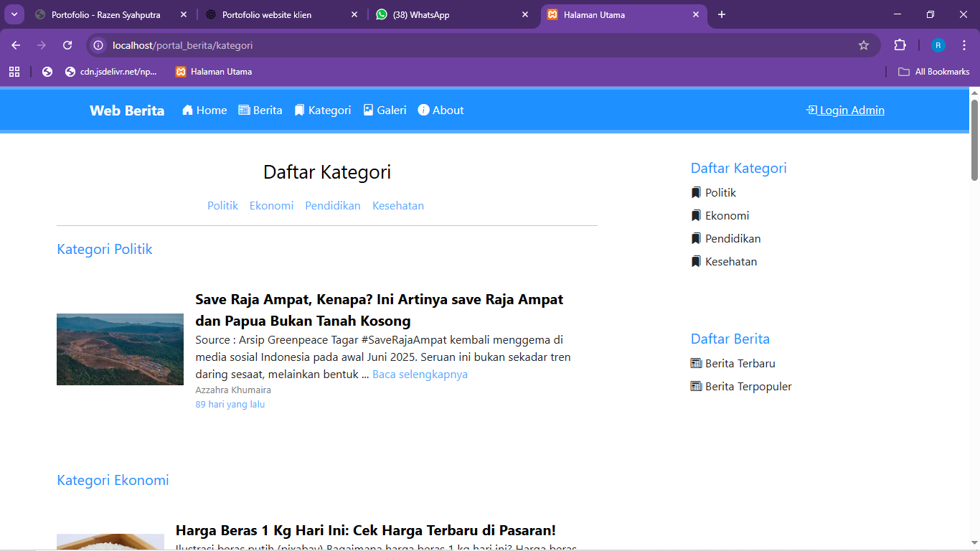Select the Politik bookmark icon in sidebar
Viewport: 980px width, 551px height.
point(695,192)
